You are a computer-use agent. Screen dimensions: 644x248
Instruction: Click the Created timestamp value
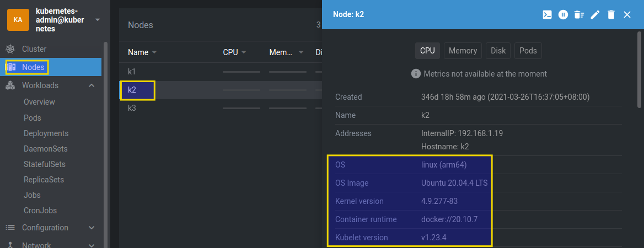point(506,98)
